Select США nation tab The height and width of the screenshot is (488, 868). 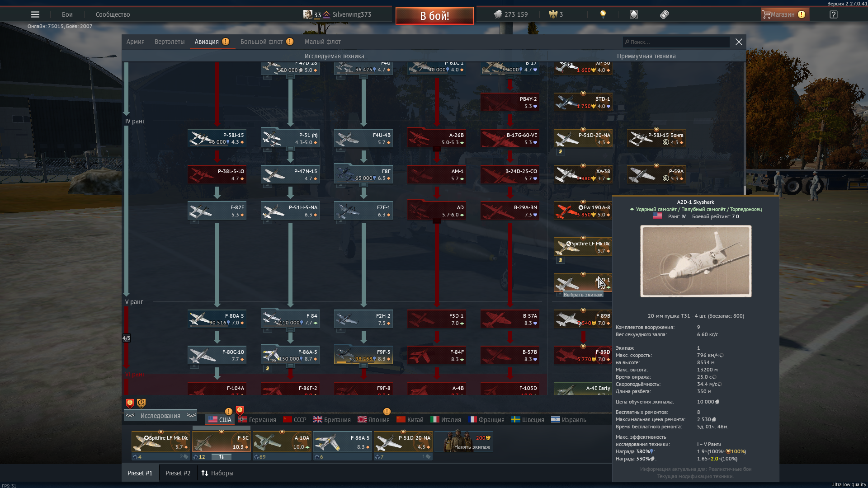[x=220, y=420]
